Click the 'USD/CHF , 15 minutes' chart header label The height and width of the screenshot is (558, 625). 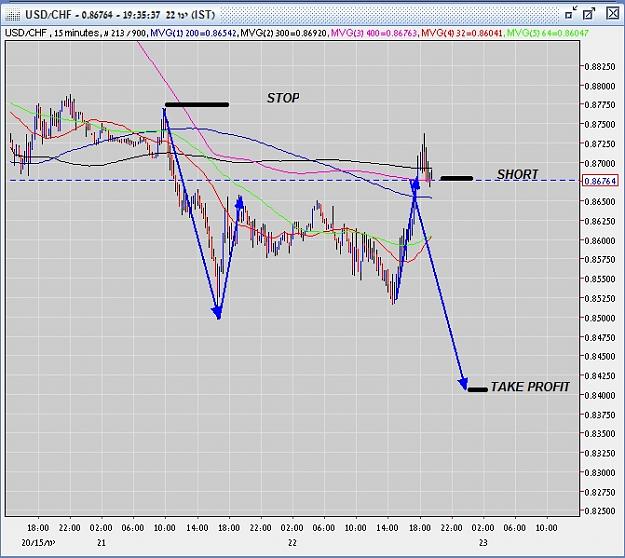(x=52, y=33)
